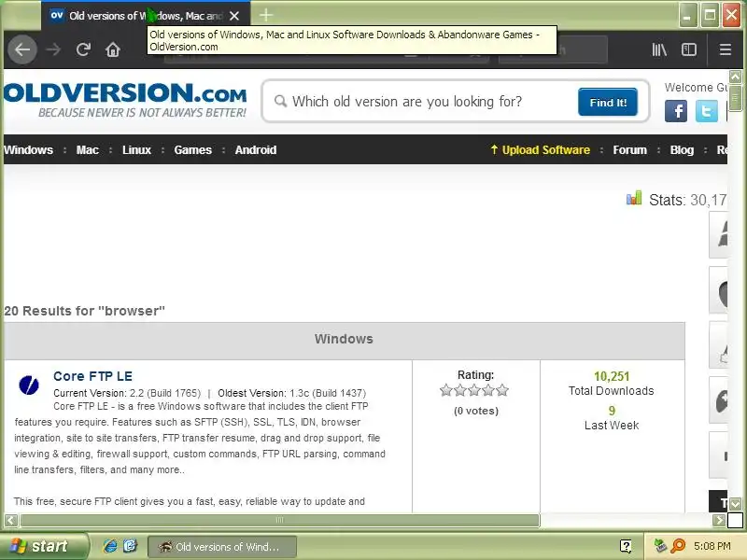Screen dimensions: 747x560
Task: Click the Stats bar chart icon
Action: coord(634,198)
